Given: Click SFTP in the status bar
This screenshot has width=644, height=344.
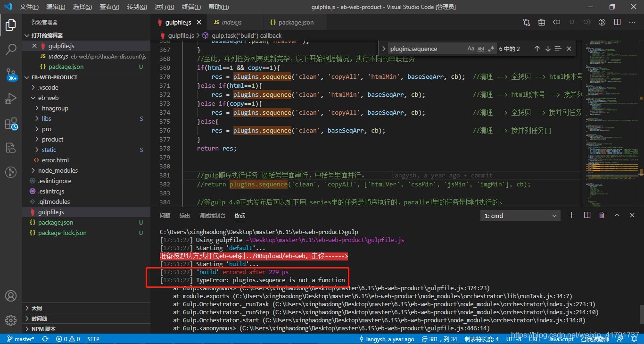Looking at the screenshot, I should (x=93, y=339).
